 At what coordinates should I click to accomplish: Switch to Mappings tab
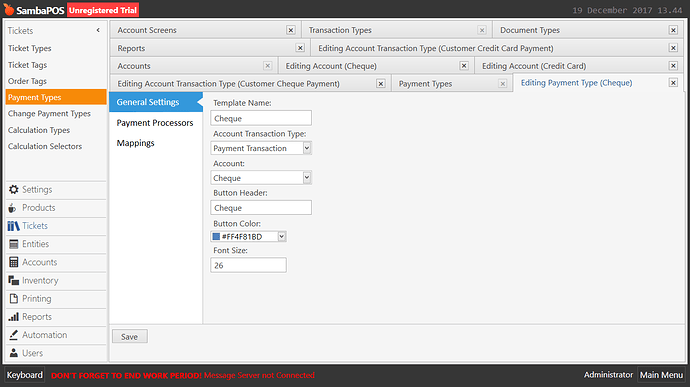click(x=136, y=143)
